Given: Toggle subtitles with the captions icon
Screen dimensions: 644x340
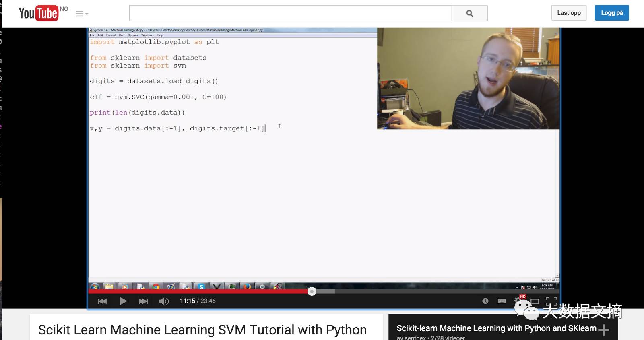Looking at the screenshot, I should pos(502,301).
